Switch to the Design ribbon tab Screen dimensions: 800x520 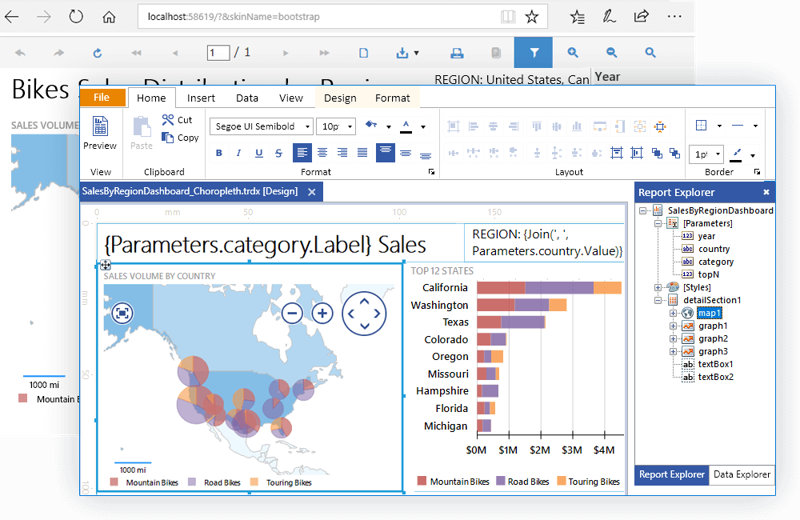[x=340, y=98]
